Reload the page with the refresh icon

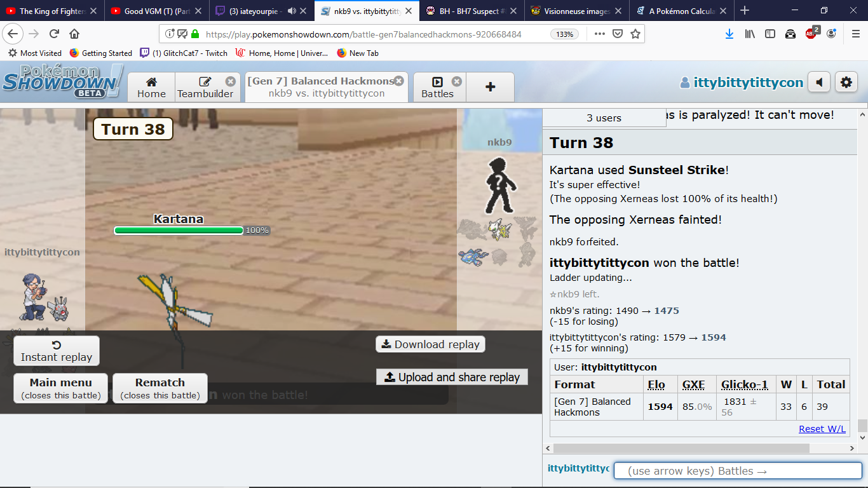click(x=55, y=34)
